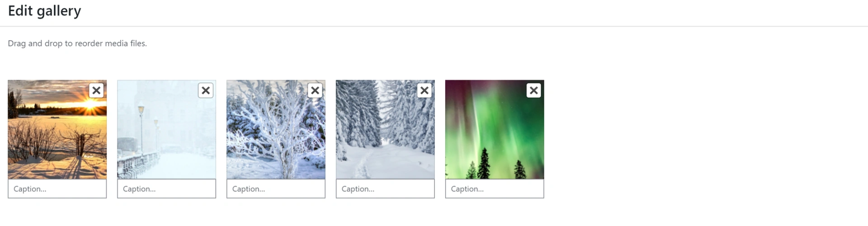Remove the sunset lake image from gallery
Screen dimensions: 868x226
[x=96, y=90]
